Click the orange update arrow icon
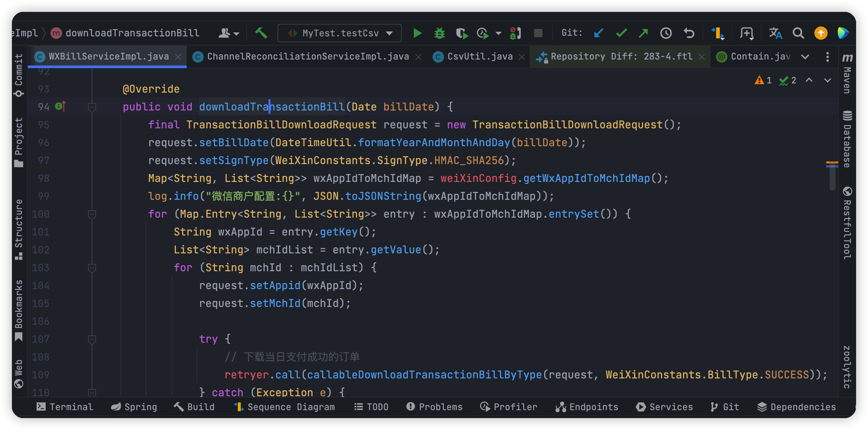 (x=821, y=33)
